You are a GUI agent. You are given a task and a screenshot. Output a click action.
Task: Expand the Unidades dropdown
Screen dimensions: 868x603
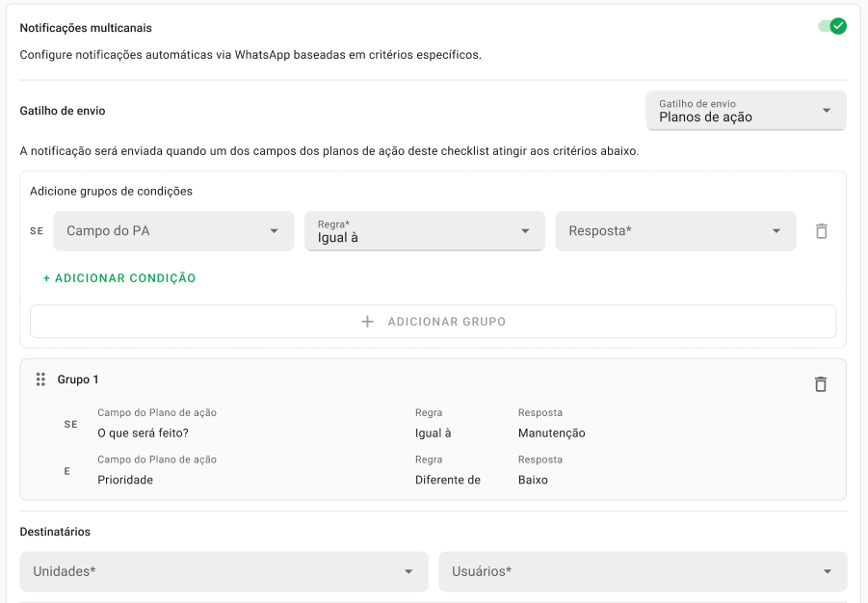point(224,571)
